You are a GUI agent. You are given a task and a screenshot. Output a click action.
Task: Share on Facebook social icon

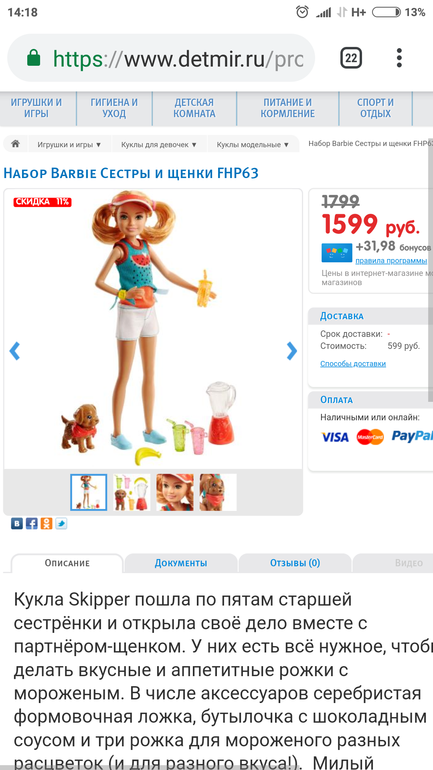pyautogui.click(x=32, y=523)
